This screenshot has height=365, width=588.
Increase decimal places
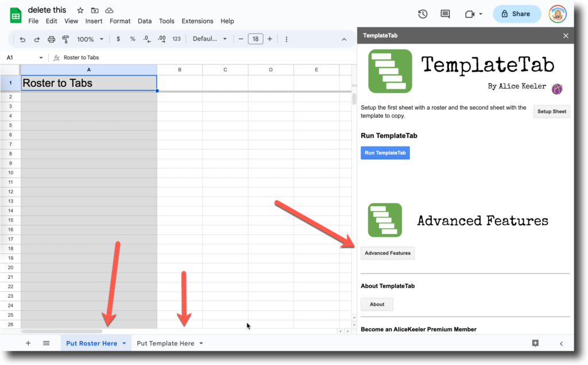point(161,39)
